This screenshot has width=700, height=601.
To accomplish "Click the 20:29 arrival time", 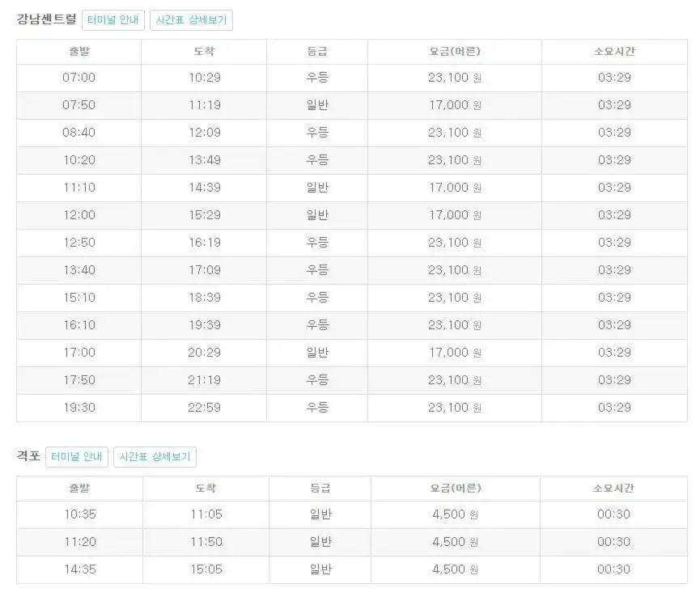I will [205, 353].
